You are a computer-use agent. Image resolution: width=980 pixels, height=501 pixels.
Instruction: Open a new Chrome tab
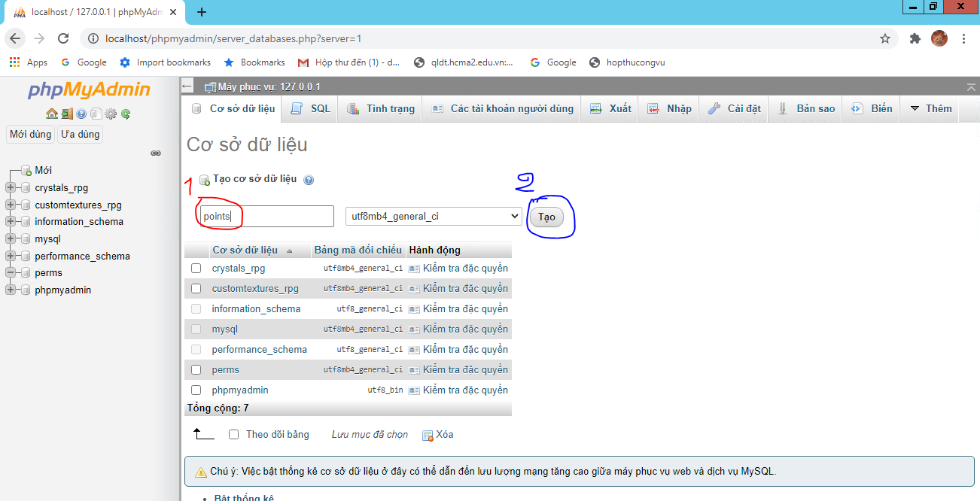pyautogui.click(x=202, y=12)
